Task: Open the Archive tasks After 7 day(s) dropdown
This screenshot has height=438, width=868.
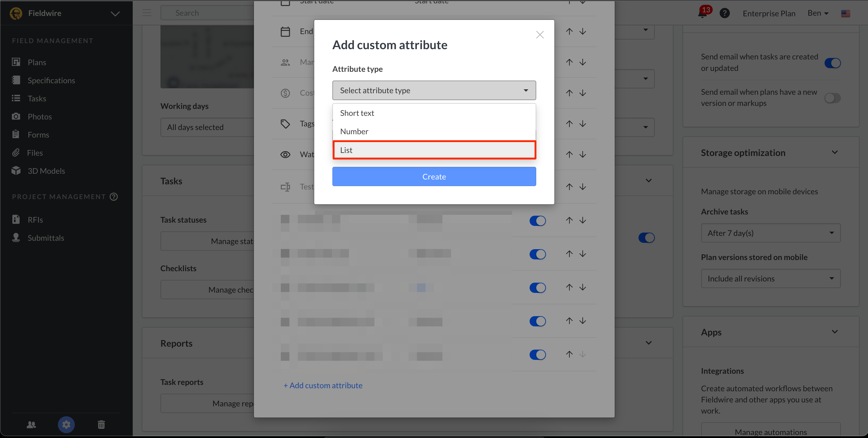Action: pos(770,233)
